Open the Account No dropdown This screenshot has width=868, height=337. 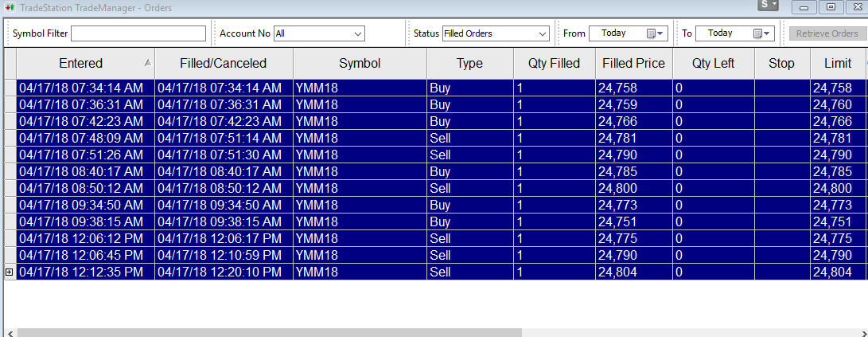coord(319,33)
